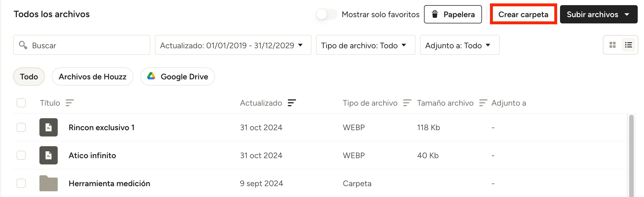Screen dimensions: 644x197
Task: Sort by Tipo de archivo icon
Action: click(407, 103)
